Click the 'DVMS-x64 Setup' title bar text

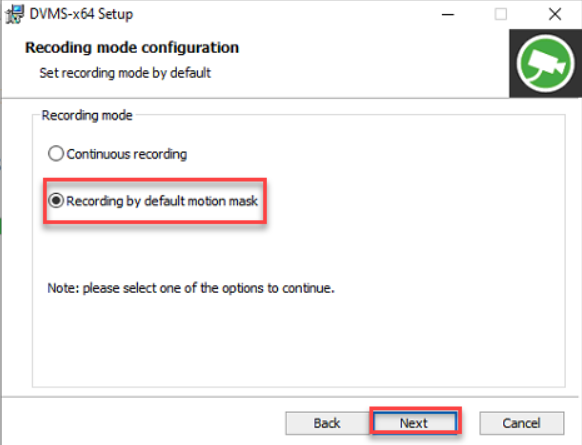[81, 14]
